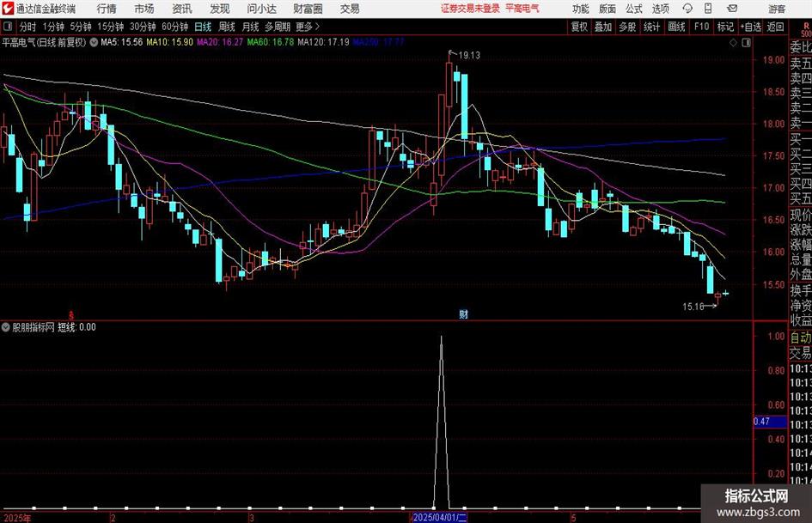Screen dimensions: 812x523
Task: Open the 多周期 multi-period view
Action: 278,27
